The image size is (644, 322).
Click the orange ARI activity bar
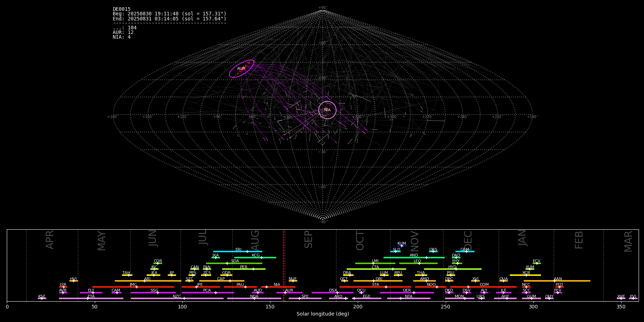[x=148, y=281]
